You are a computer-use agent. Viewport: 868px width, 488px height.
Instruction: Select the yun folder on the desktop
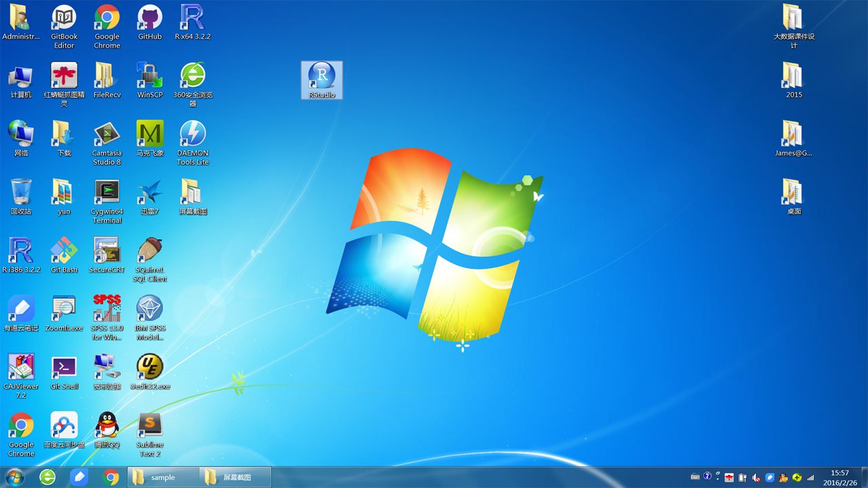pyautogui.click(x=64, y=197)
